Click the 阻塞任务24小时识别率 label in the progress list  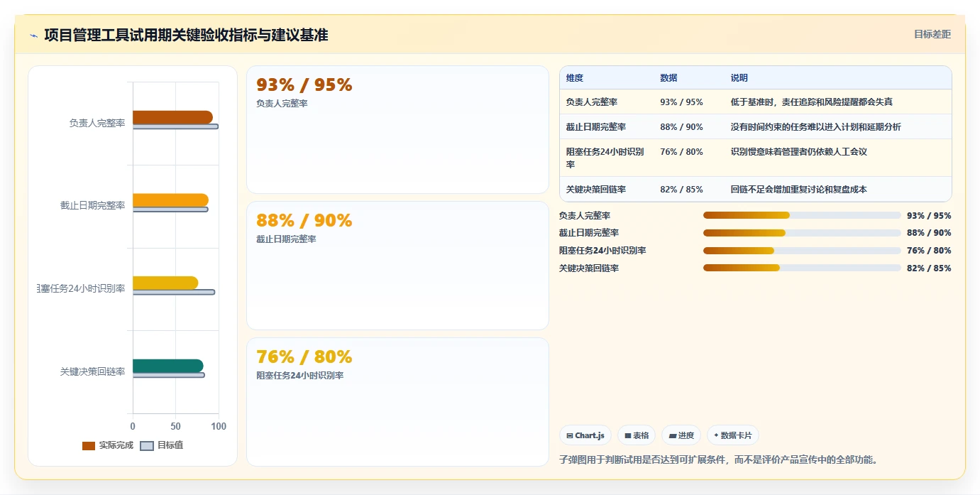[602, 251]
